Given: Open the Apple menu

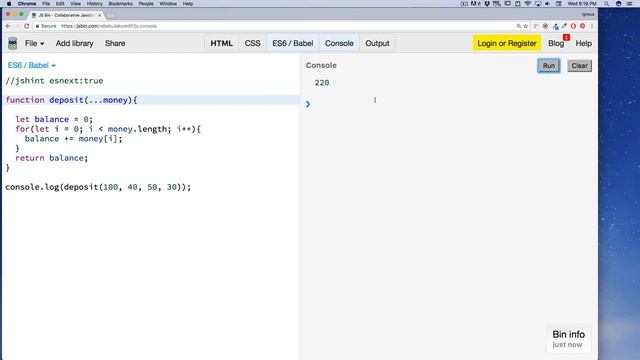Looking at the screenshot, I should tap(9, 4).
